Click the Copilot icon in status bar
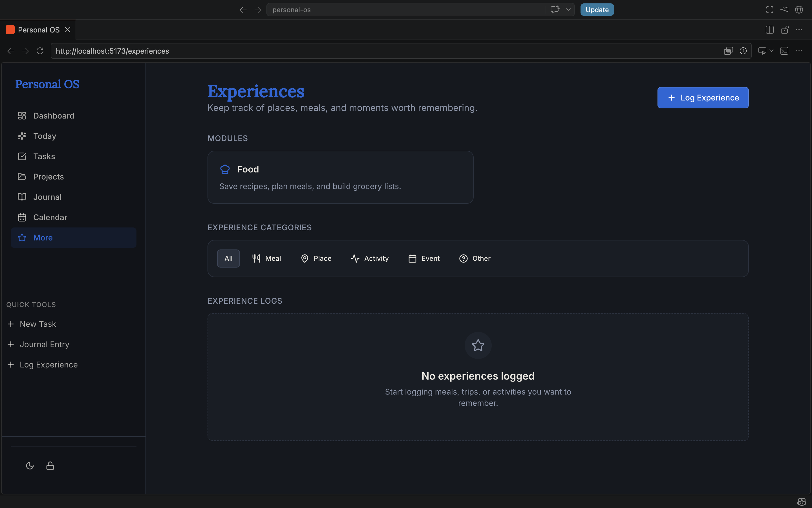The image size is (812, 508). [802, 502]
